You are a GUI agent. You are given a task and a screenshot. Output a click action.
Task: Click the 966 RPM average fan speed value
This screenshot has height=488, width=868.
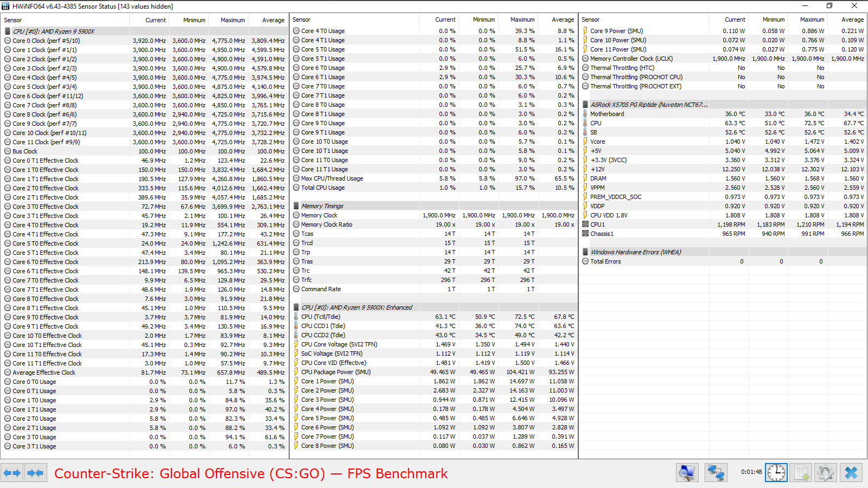point(852,234)
